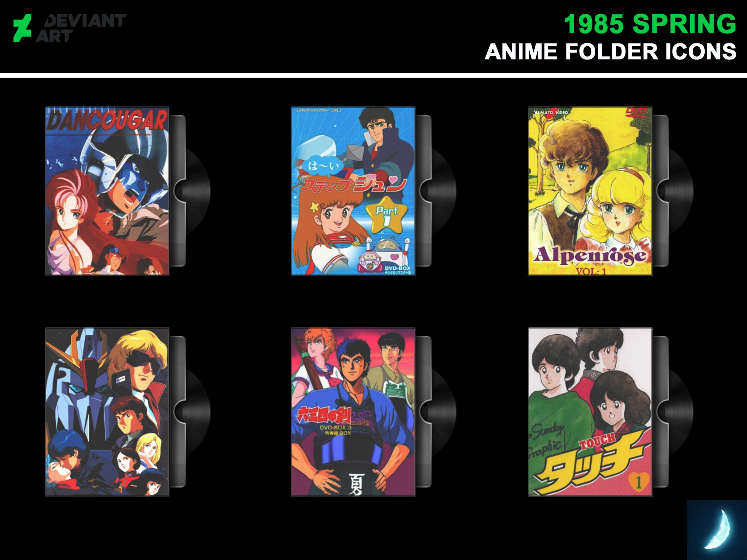The image size is (747, 560).
Task: Click the red DANCOUGAR title on the cover
Action: coord(107,120)
